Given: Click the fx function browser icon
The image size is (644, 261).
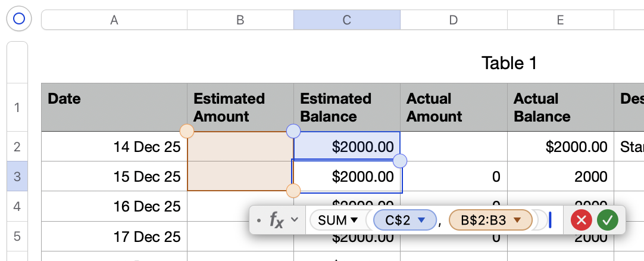Looking at the screenshot, I should click(x=276, y=220).
